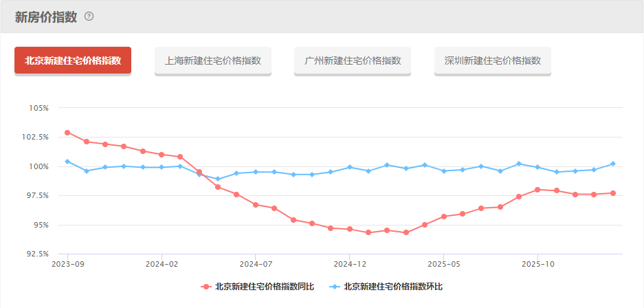
Task: Switch to 上海新建住宅价格指数 tab
Action: pyautogui.click(x=213, y=60)
